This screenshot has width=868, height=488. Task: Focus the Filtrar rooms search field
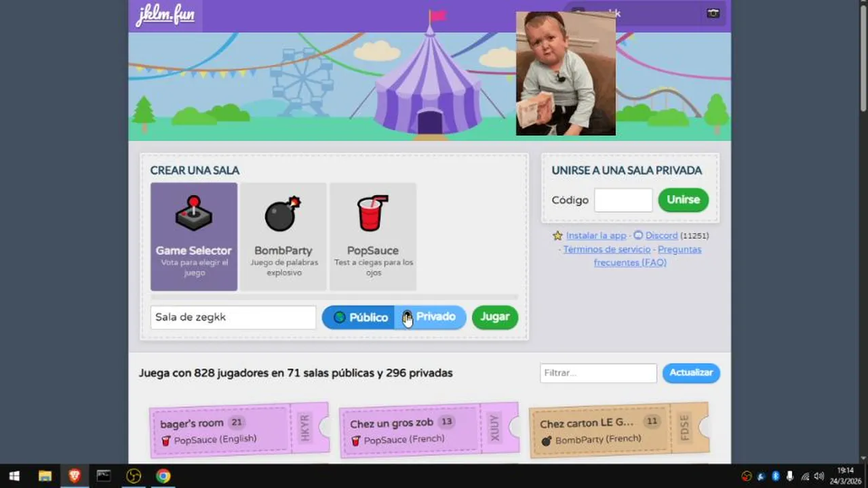click(598, 373)
